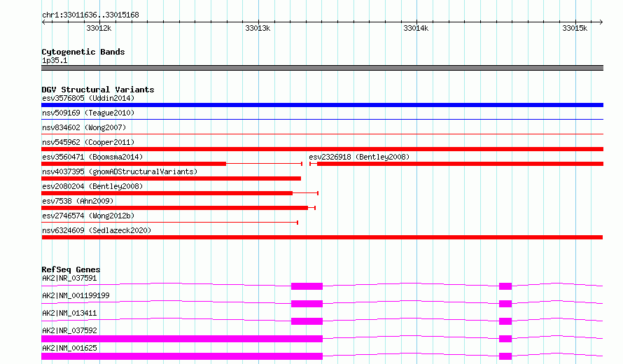Viewport: 623px width, 364px height.
Task: Select the long magenta exon of AK2|NM_001625
Action: pos(182,356)
